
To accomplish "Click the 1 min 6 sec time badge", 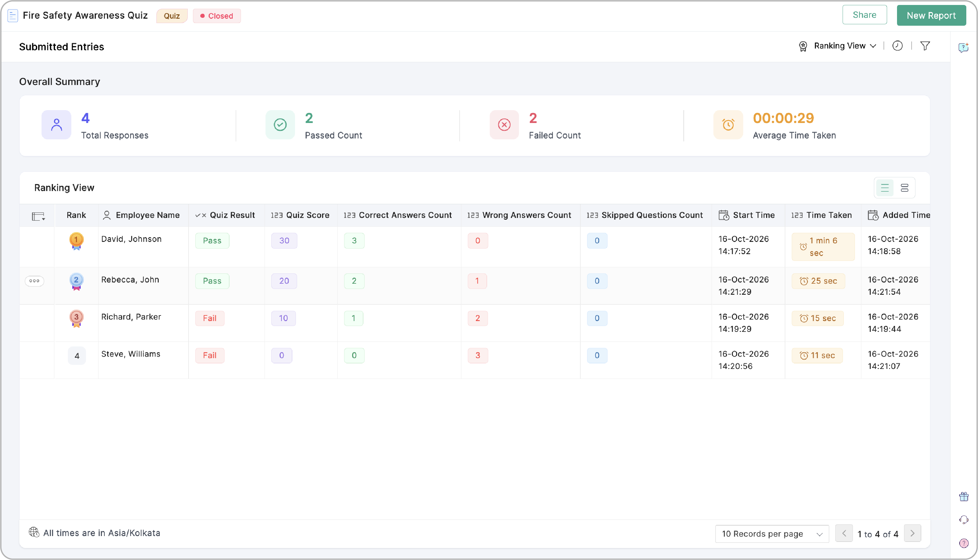I will 823,247.
